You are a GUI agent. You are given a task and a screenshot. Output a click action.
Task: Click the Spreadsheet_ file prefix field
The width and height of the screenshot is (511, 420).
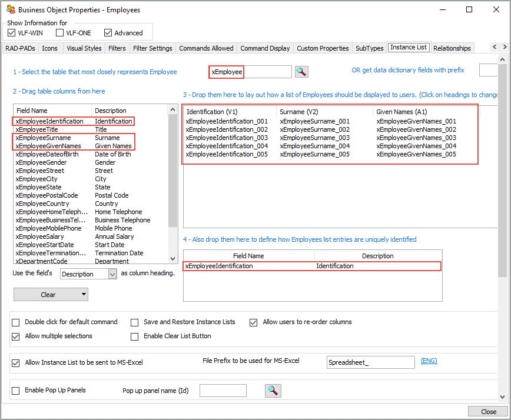coord(370,362)
